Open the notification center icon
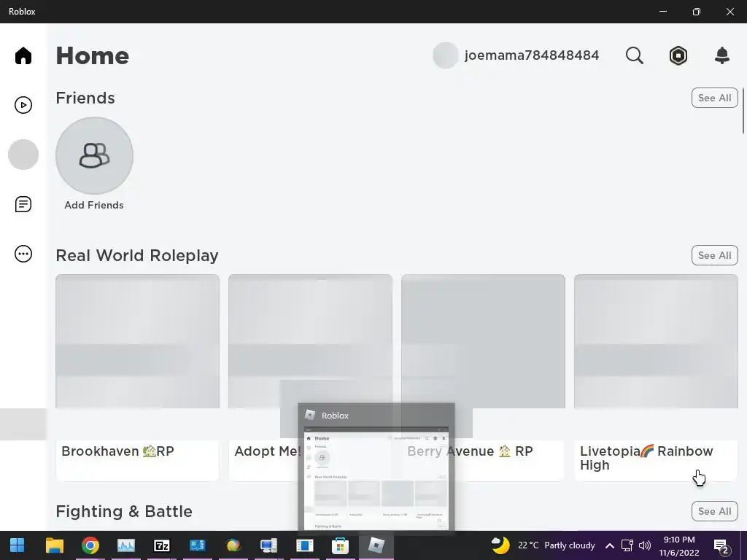This screenshot has width=747, height=560. click(721, 546)
